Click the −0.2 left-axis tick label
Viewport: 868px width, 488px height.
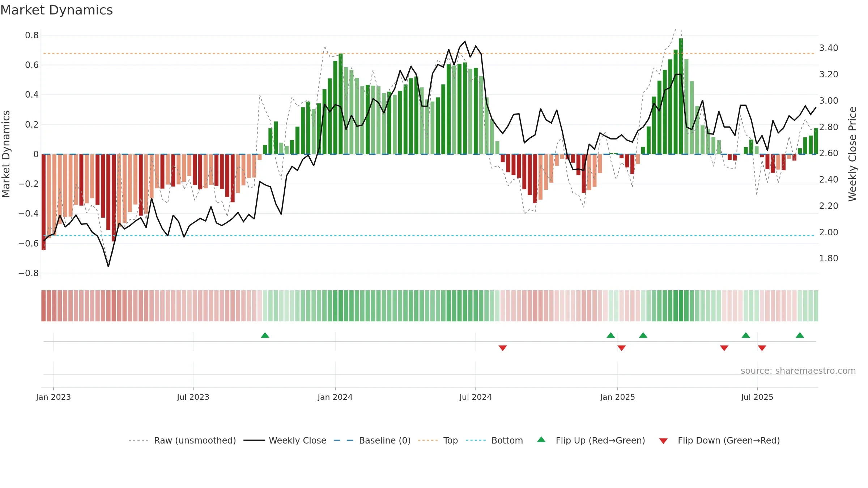pos(29,184)
